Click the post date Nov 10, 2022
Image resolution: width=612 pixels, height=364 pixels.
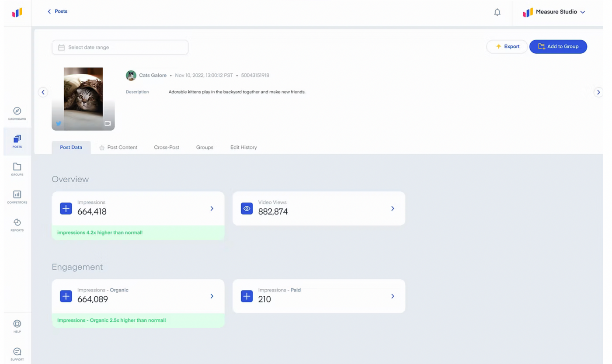(204, 75)
